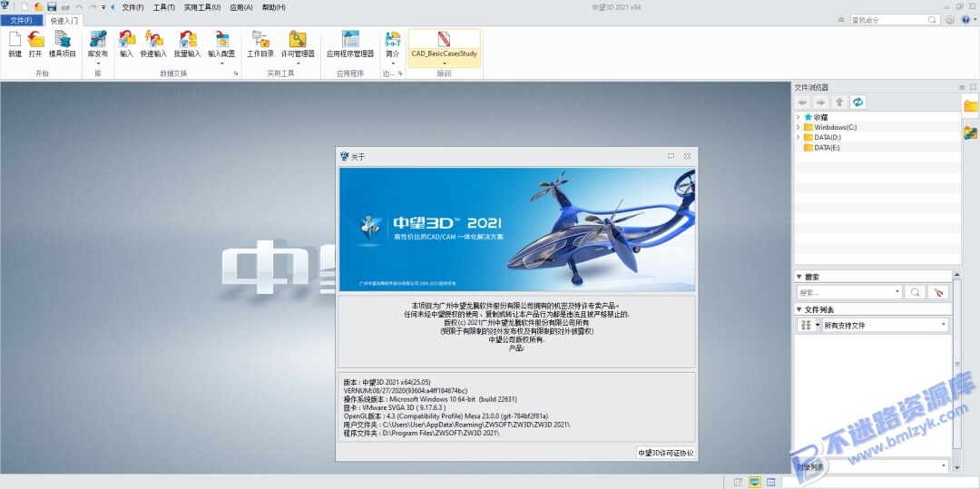Click the magnifier search button in the 搜索 panel

[915, 291]
